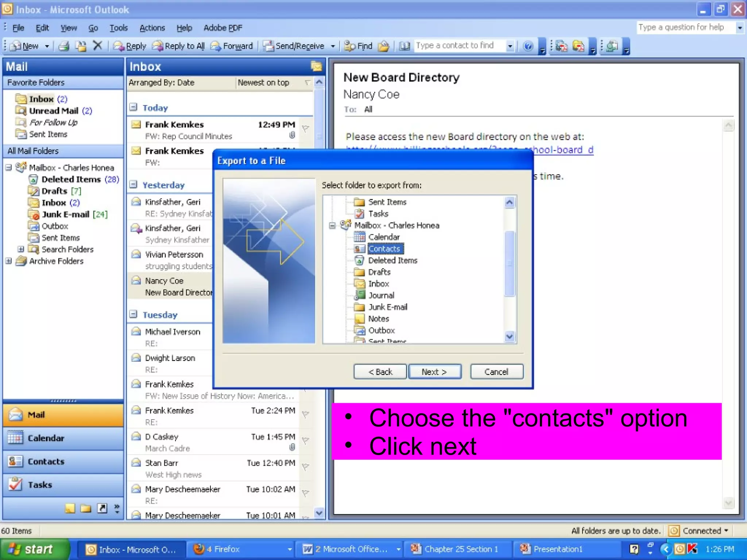Open the Connected status dropdown
Screen dimensions: 747x560
727,531
